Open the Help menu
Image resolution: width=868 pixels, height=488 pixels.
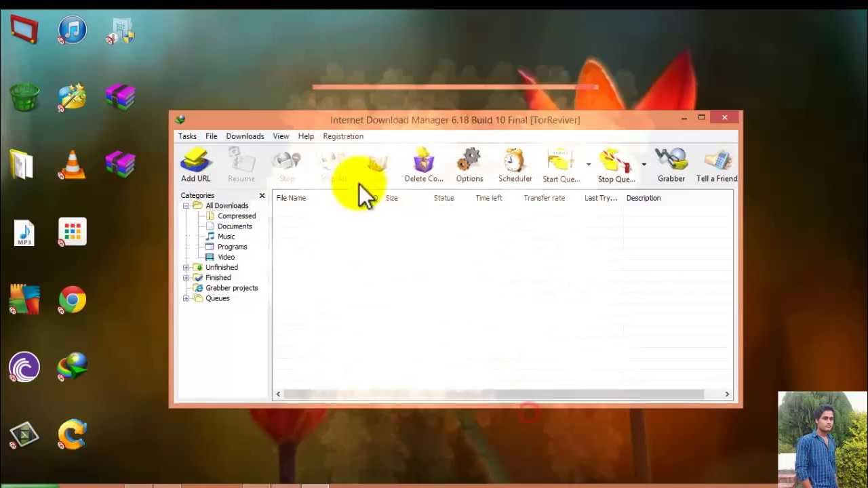(306, 136)
